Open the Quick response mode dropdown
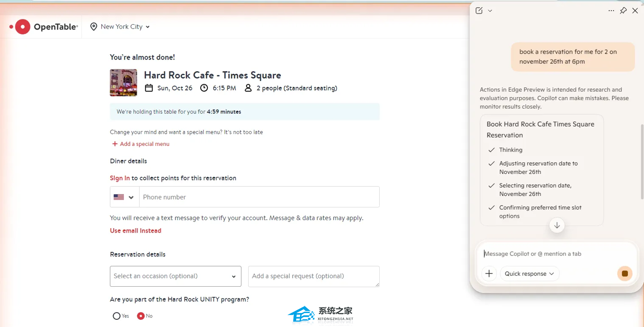Image resolution: width=644 pixels, height=327 pixels. tap(530, 274)
